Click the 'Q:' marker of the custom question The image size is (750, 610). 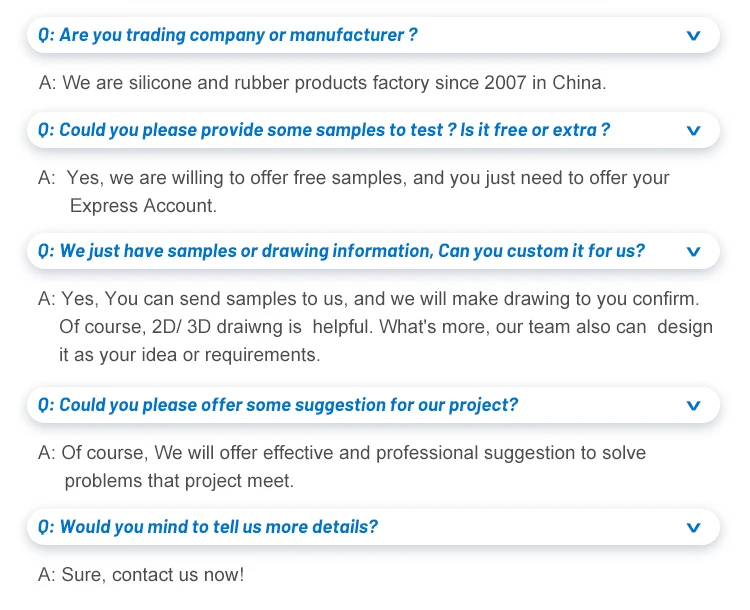tap(46, 252)
